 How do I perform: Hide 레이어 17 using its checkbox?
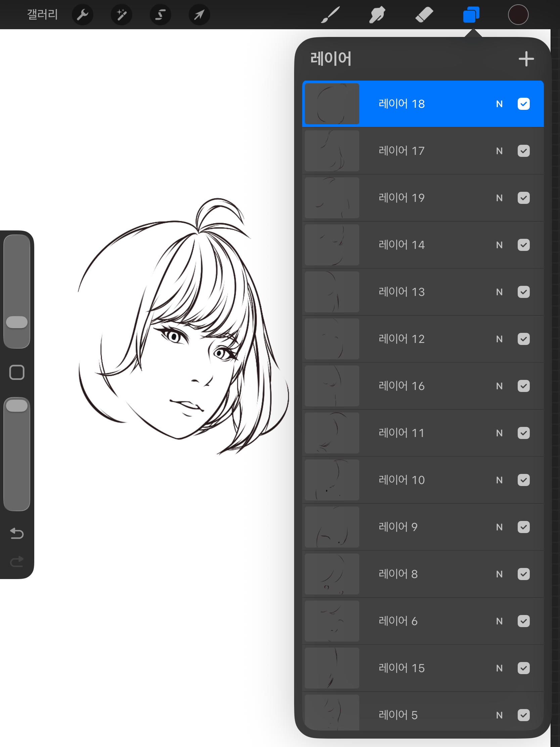(523, 150)
